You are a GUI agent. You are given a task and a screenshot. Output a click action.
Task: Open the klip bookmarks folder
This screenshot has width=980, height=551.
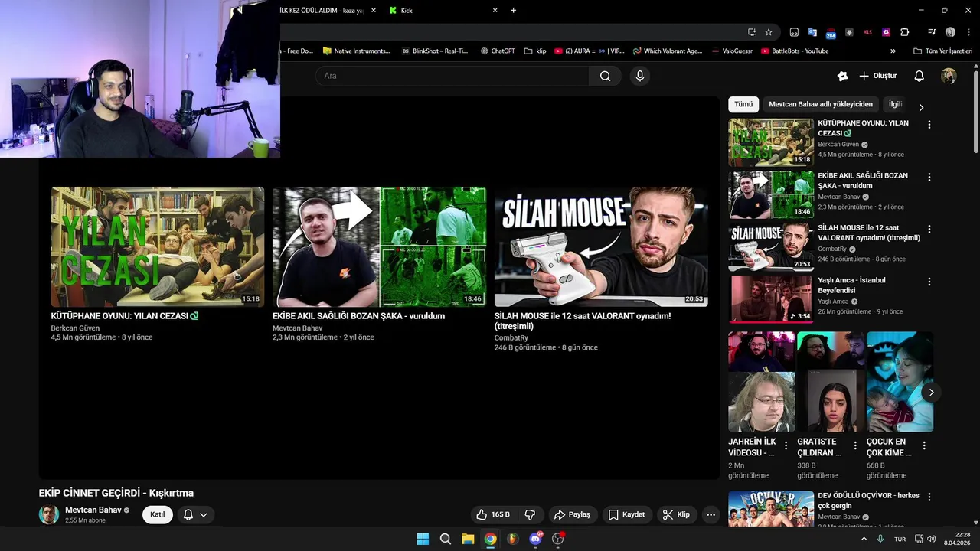[x=535, y=51]
